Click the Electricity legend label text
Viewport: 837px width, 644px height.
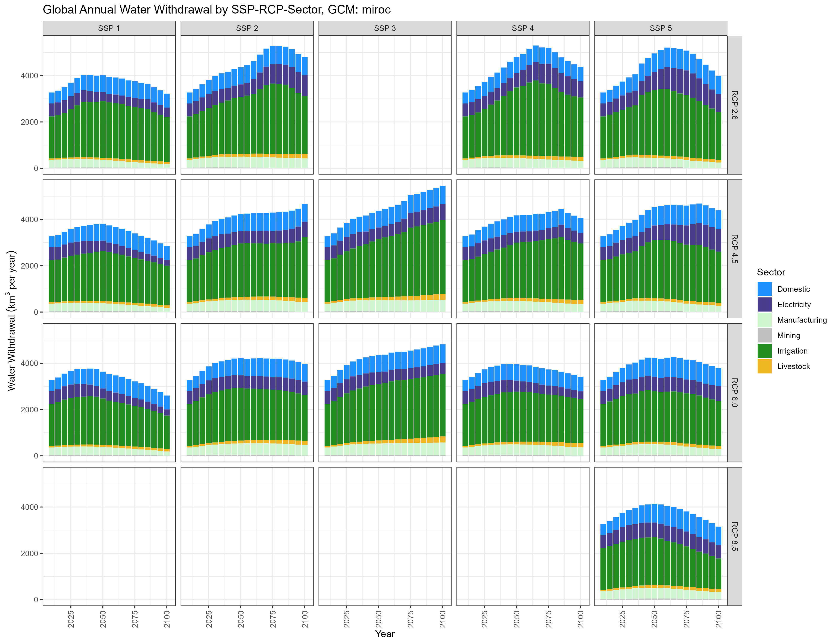[x=794, y=304]
